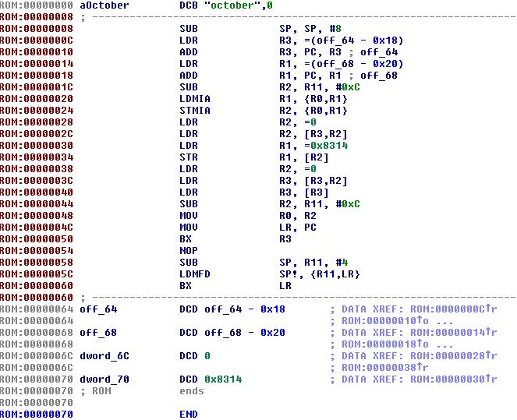517x420 pixels.
Task: Follow DATA XREF ROM:00000028 reference
Action: 453,356
